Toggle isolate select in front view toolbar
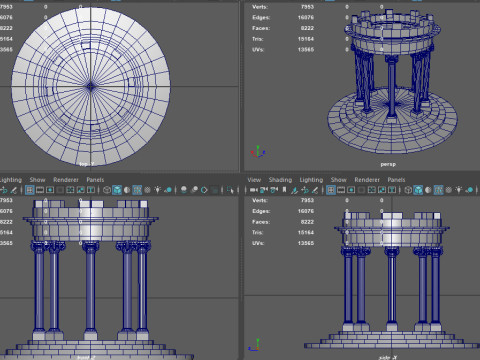Screen dimensions: 480x360 [230, 190]
